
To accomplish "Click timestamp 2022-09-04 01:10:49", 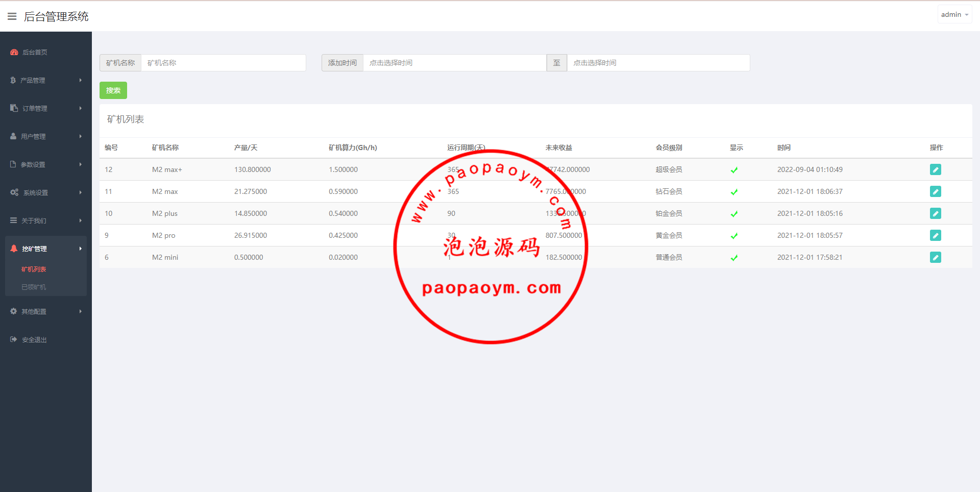I will click(810, 169).
